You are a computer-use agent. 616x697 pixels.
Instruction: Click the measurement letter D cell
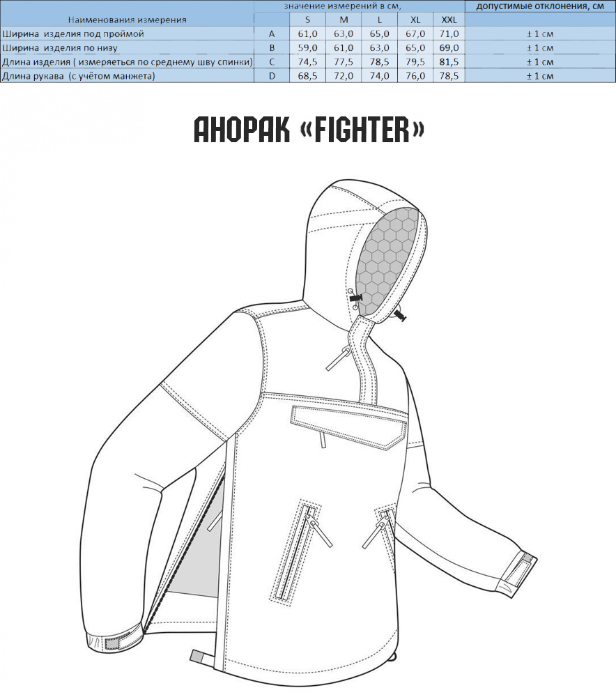click(272, 76)
